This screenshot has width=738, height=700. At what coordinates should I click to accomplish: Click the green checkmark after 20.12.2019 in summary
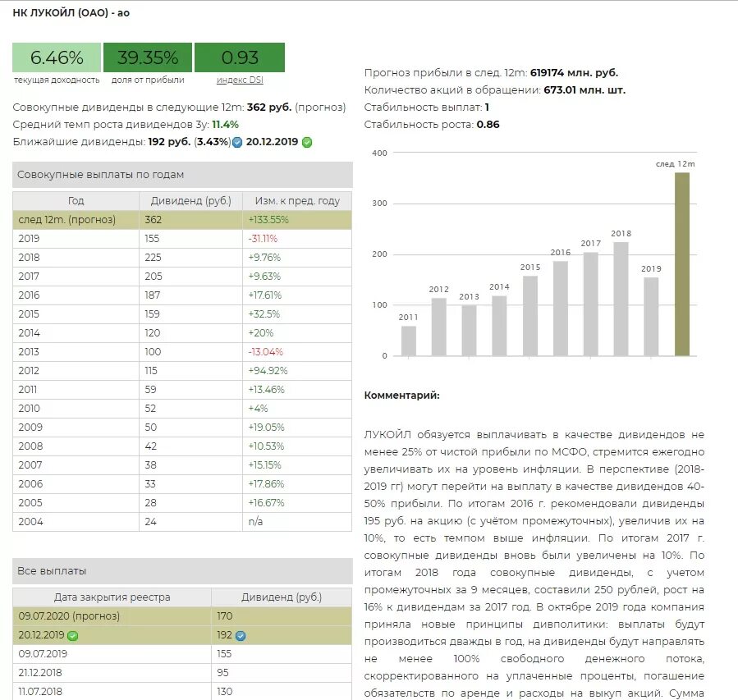pyautogui.click(x=307, y=142)
